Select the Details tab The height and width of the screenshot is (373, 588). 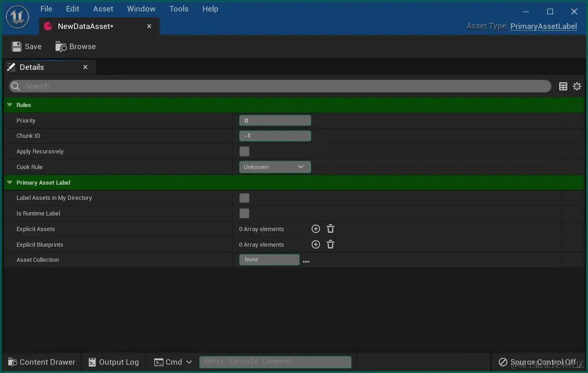(49, 67)
